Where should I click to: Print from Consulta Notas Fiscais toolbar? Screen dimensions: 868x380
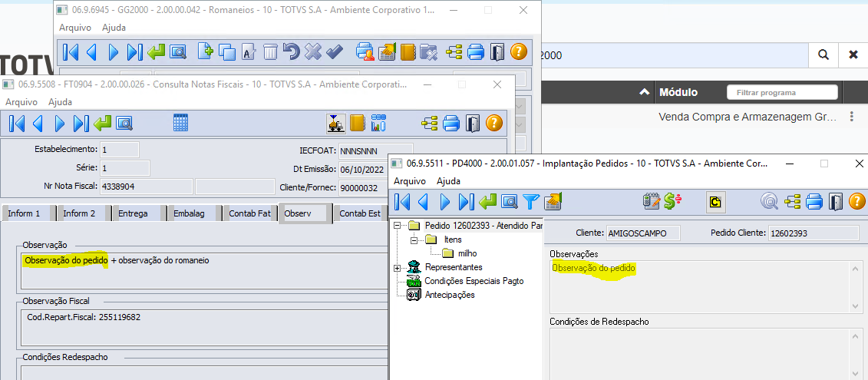(451, 123)
